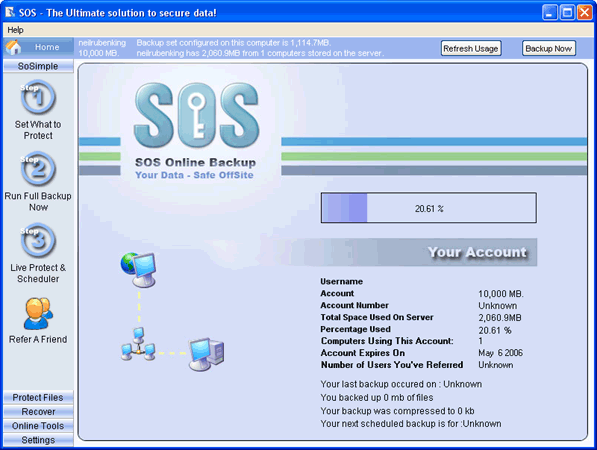The image size is (597, 450).
Task: Open the Recover section
Action: 38,412
